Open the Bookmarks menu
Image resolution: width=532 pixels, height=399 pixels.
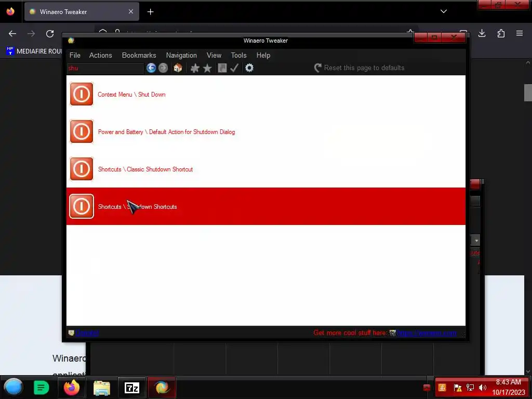(139, 55)
